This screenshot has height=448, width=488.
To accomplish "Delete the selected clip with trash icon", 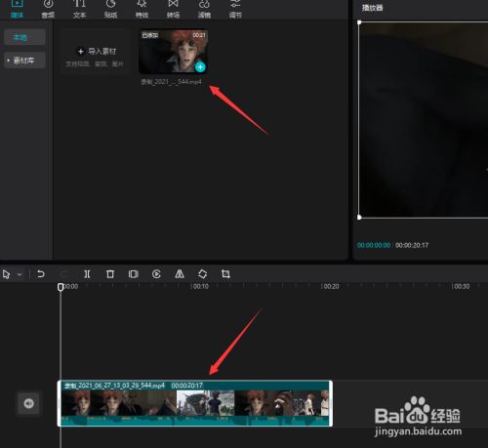I will pos(110,274).
